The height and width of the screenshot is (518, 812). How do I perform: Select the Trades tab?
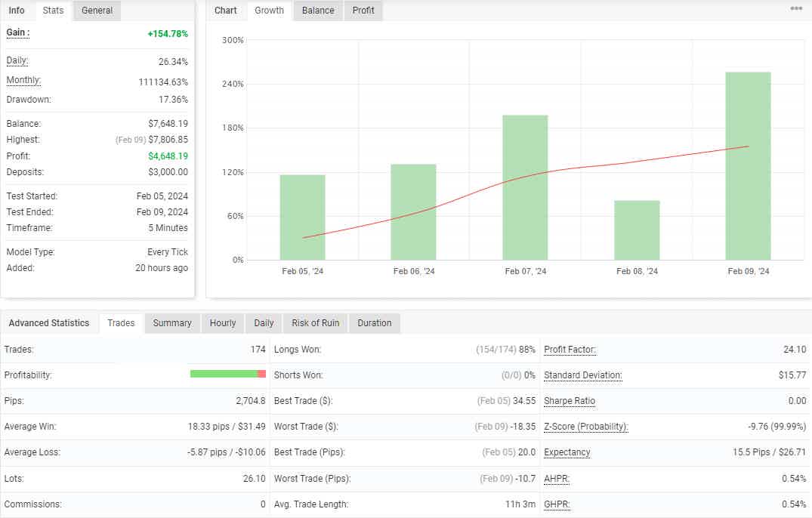coord(121,323)
